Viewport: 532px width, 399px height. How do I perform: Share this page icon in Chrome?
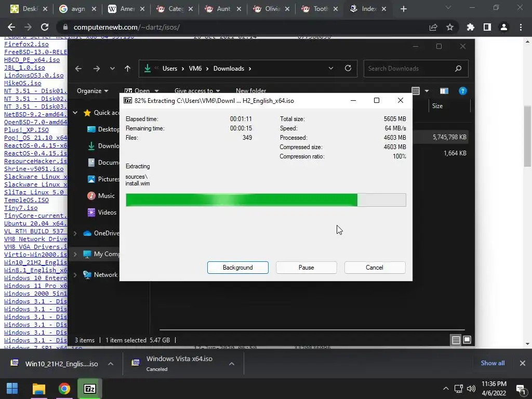[x=433, y=27]
